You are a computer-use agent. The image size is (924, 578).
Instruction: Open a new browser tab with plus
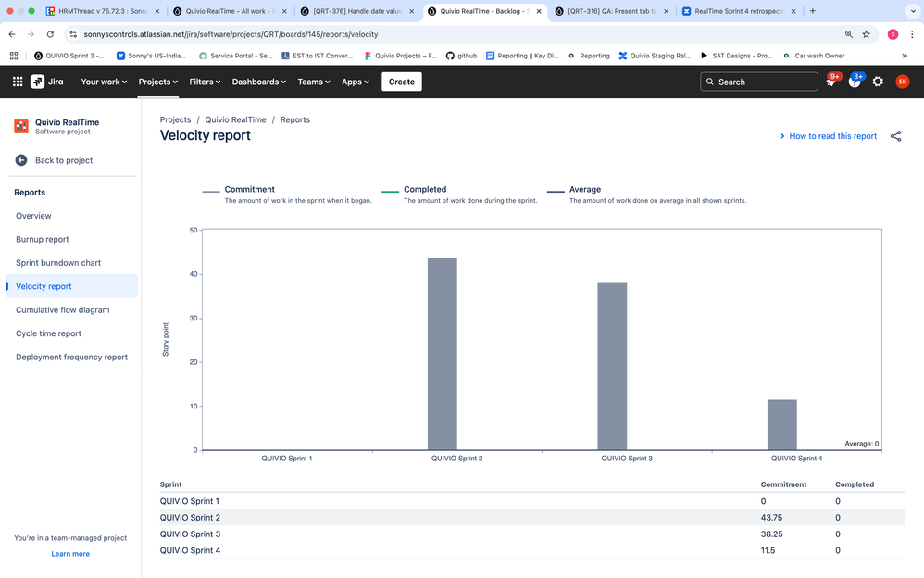click(x=813, y=11)
